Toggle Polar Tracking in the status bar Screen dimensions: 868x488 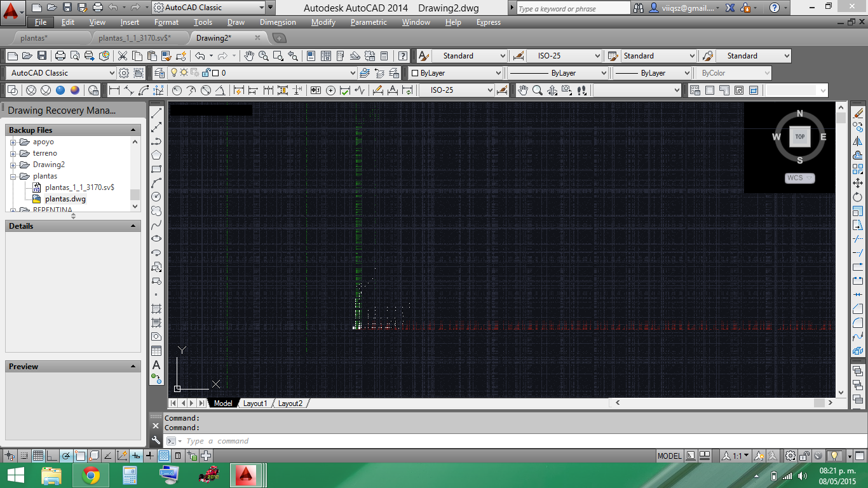tap(66, 456)
